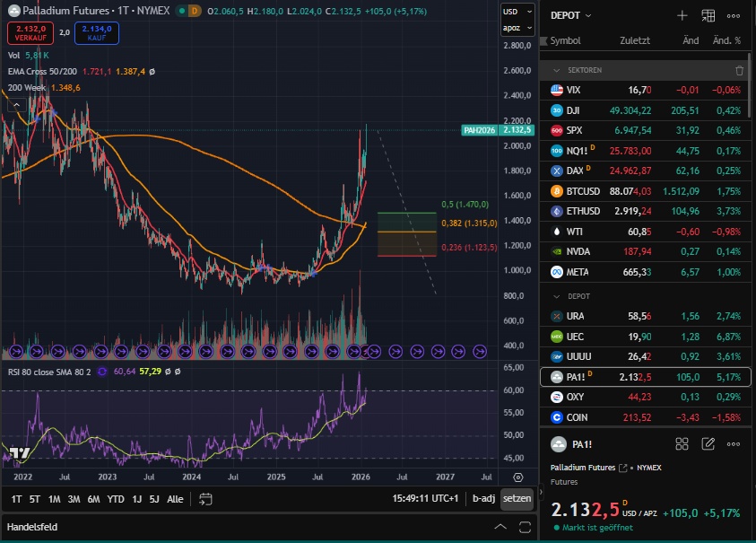Toggle the setzen button in bottom bar
756x543 pixels.
click(517, 498)
